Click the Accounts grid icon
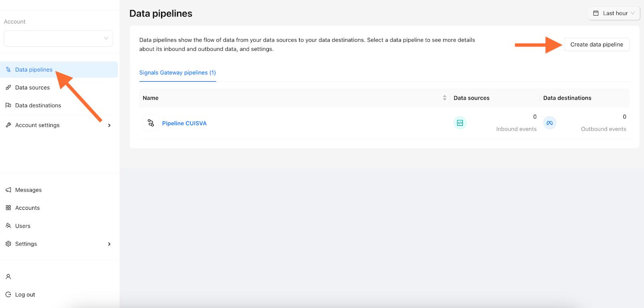This screenshot has width=644, height=308. 8,208
